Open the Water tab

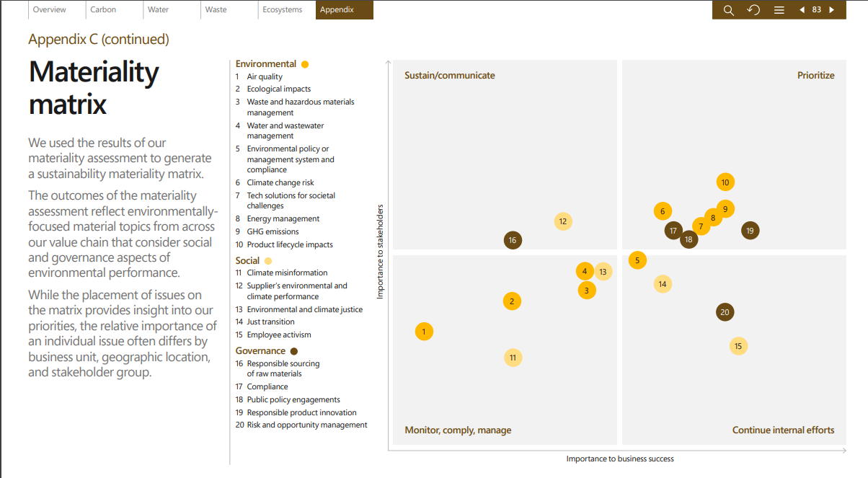click(x=158, y=10)
